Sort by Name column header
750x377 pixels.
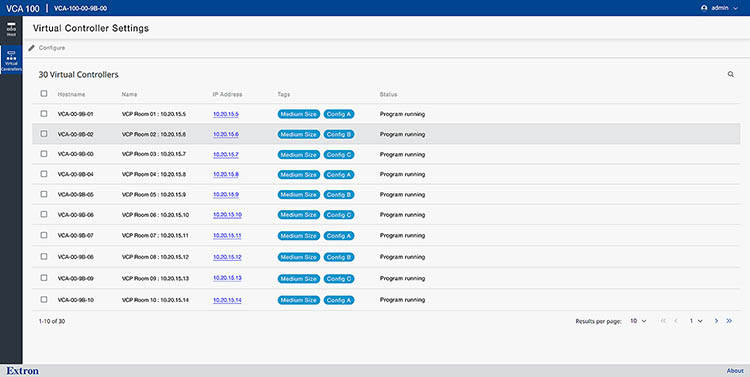coord(130,94)
